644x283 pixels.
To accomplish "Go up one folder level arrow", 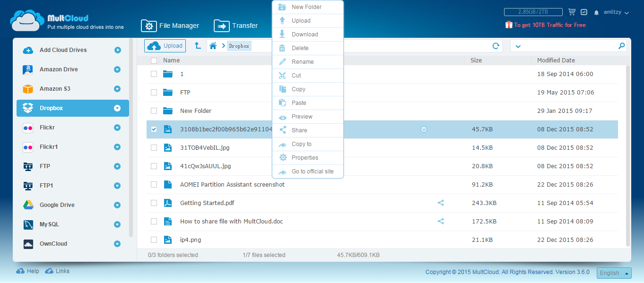I will tap(198, 46).
